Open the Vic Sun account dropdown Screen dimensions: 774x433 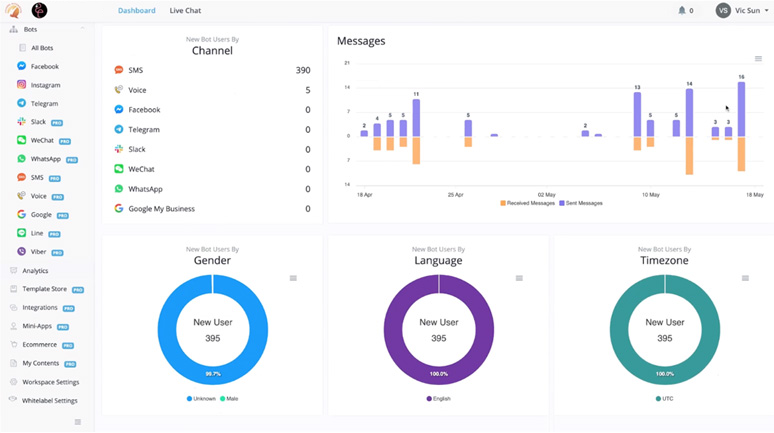[x=743, y=11]
